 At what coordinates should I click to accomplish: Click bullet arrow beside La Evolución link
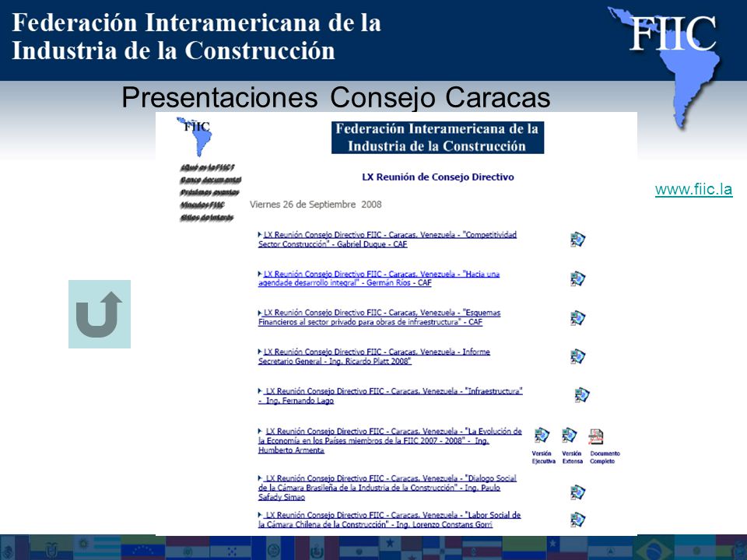260,430
